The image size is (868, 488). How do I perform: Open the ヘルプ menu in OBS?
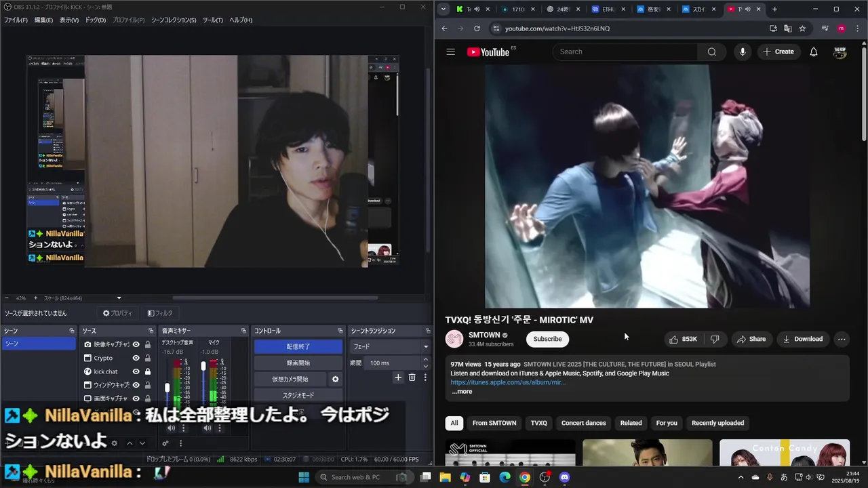click(x=241, y=20)
